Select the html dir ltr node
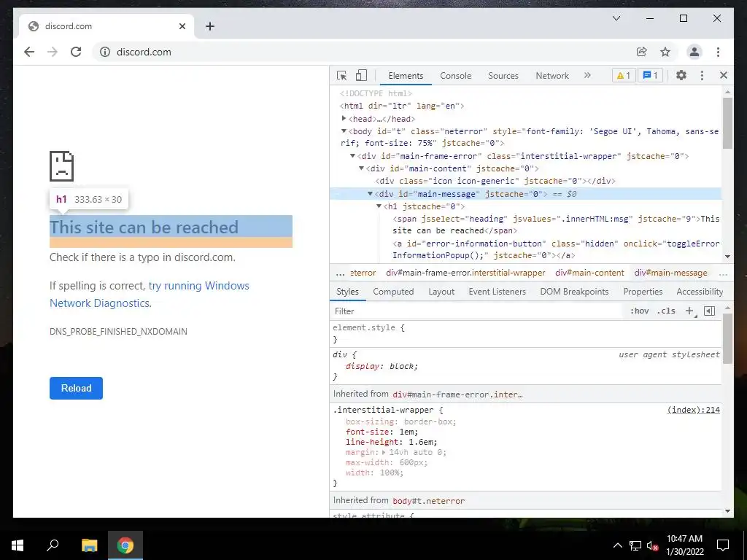The height and width of the screenshot is (560, 747). [x=402, y=106]
